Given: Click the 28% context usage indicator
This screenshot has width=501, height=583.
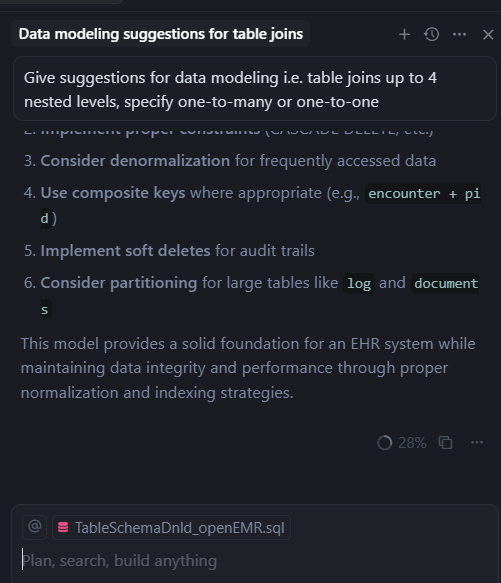Looking at the screenshot, I should [x=402, y=442].
